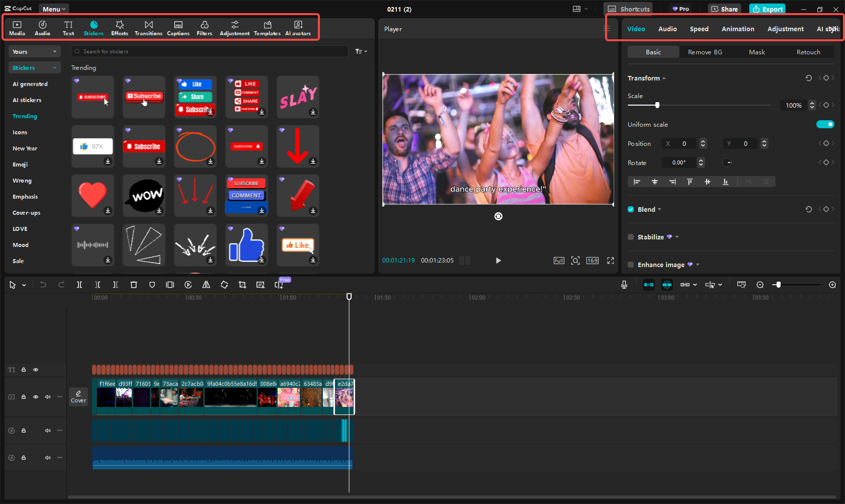The width and height of the screenshot is (845, 504).
Task: Click the Scale slider handle
Action: click(657, 105)
